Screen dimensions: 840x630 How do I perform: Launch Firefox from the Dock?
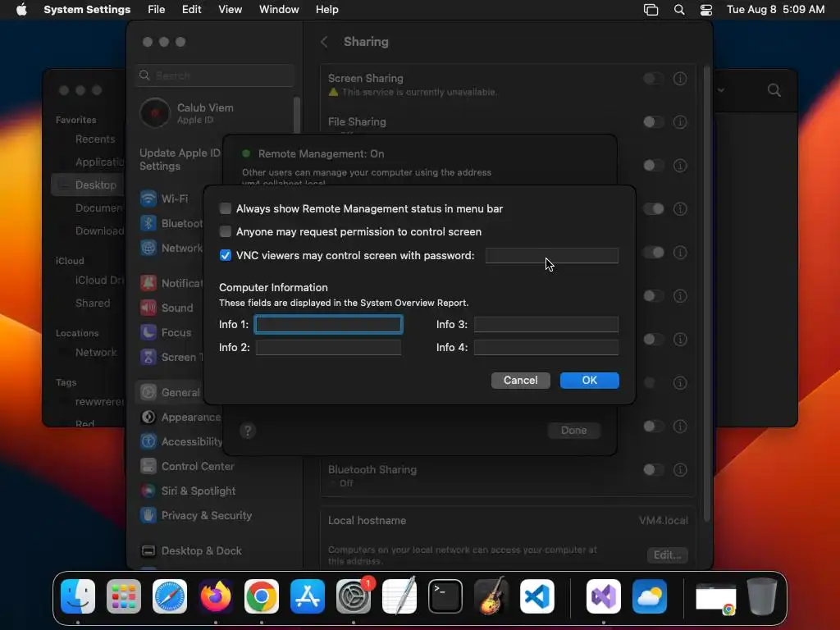tap(216, 596)
